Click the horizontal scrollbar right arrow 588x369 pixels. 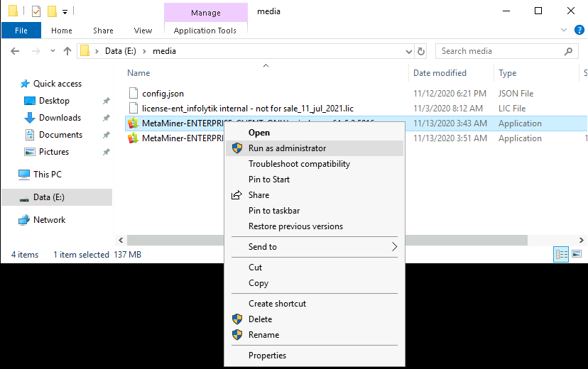point(581,240)
